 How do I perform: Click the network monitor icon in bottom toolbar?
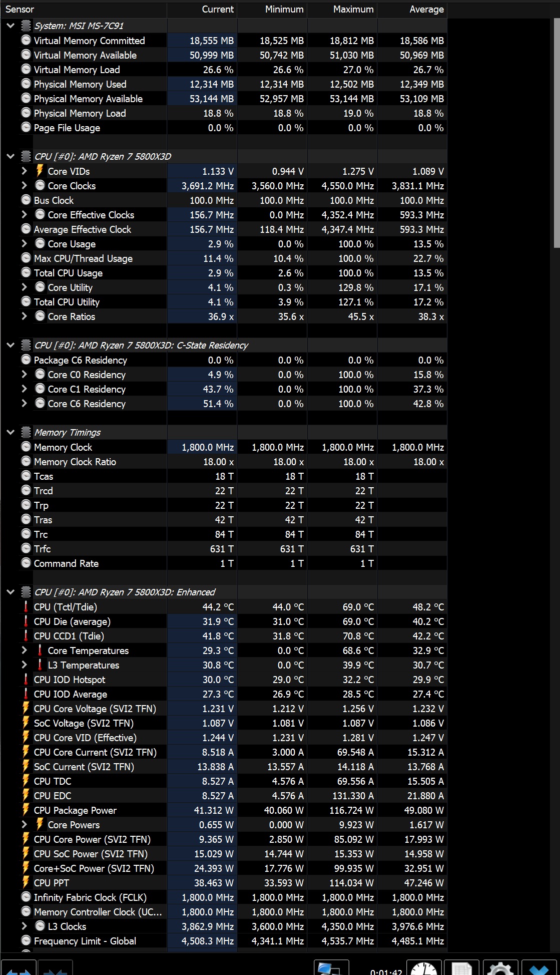pyautogui.click(x=331, y=968)
